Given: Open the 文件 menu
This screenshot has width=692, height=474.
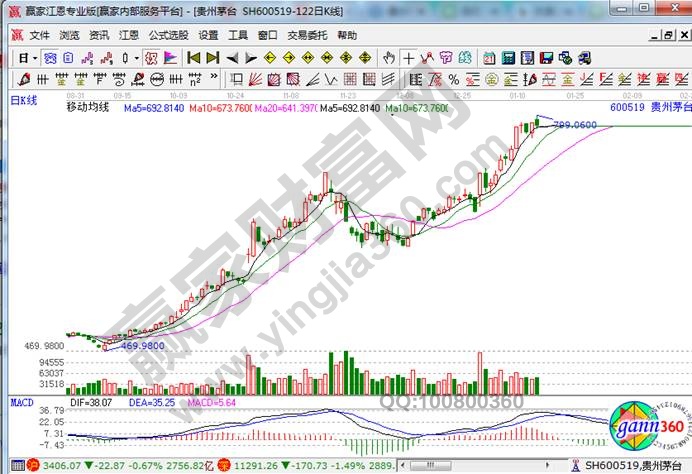Looking at the screenshot, I should 39,35.
